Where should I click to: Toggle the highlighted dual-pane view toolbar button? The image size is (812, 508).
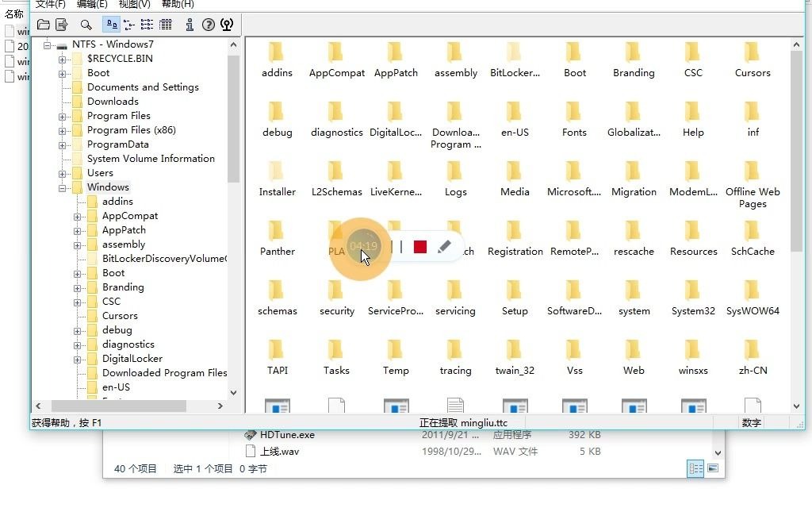pos(111,25)
